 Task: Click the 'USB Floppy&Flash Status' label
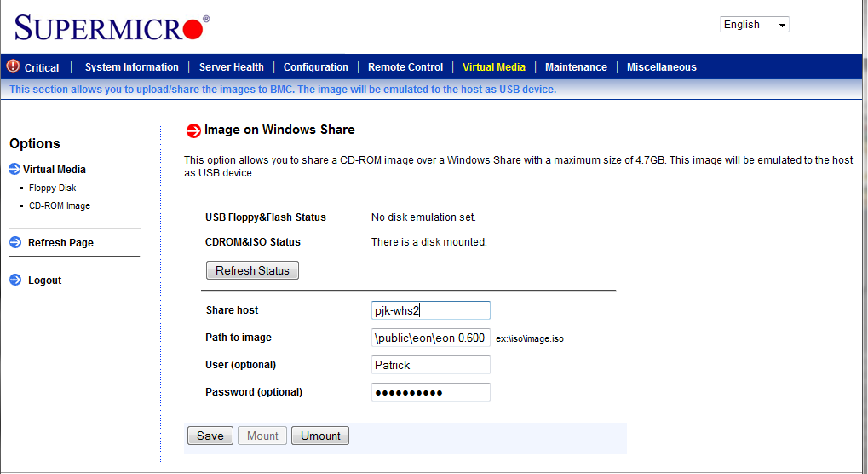tap(266, 217)
